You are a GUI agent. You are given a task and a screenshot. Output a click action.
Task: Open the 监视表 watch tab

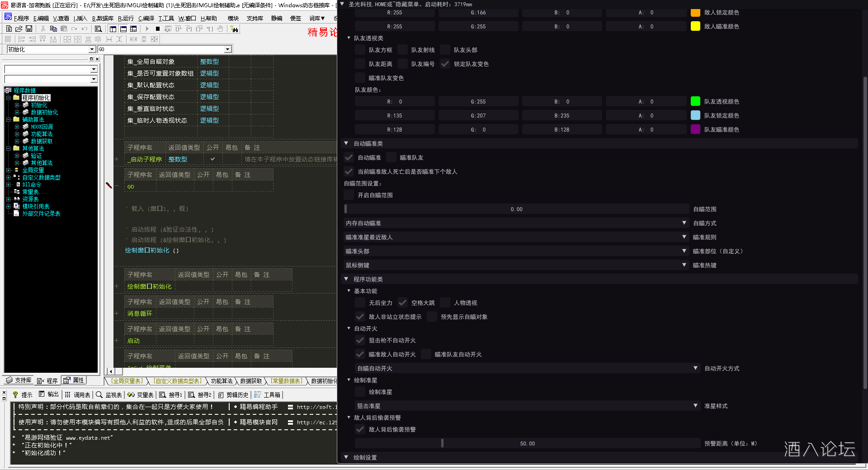pyautogui.click(x=109, y=395)
